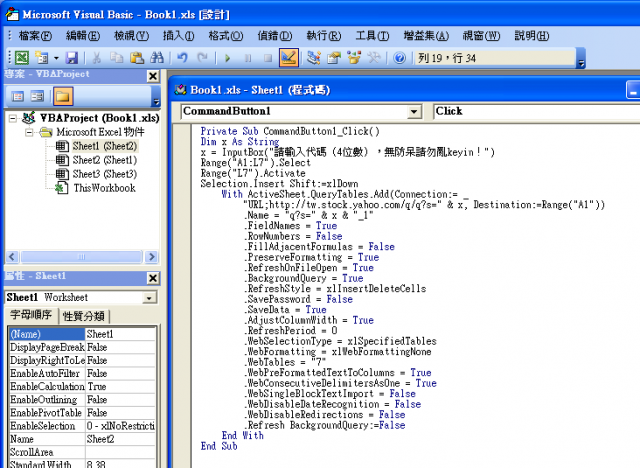Click the Click procedure combo box

click(x=536, y=111)
